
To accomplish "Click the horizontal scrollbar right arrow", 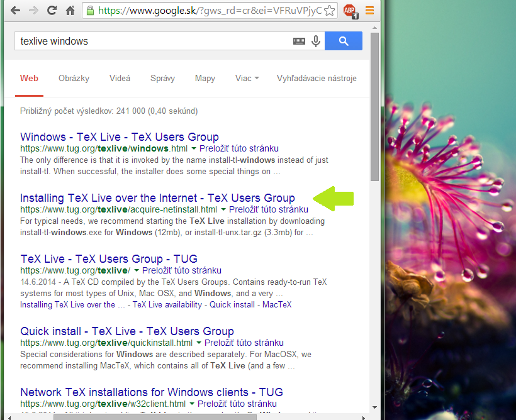I will (x=363, y=417).
